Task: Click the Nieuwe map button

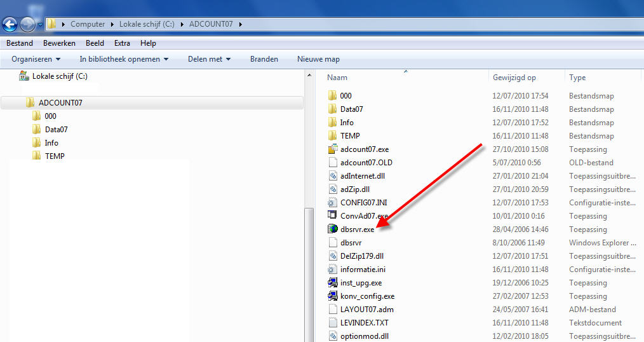Action: point(318,59)
